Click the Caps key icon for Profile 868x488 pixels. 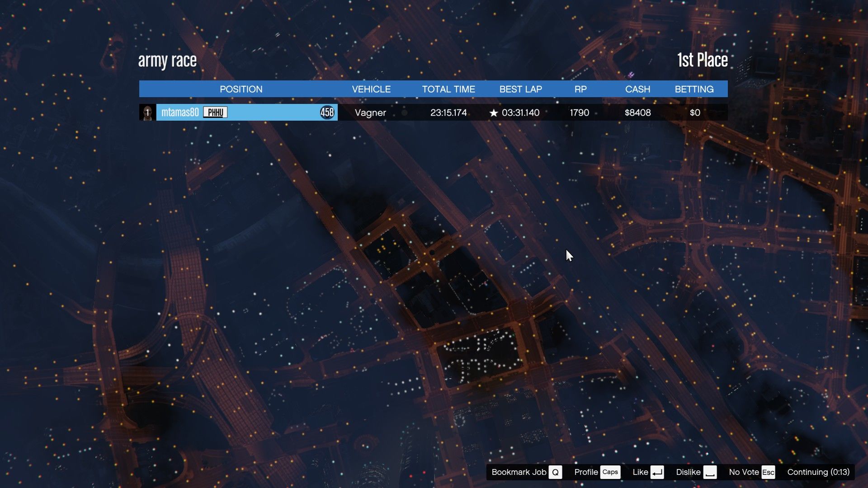pos(610,472)
